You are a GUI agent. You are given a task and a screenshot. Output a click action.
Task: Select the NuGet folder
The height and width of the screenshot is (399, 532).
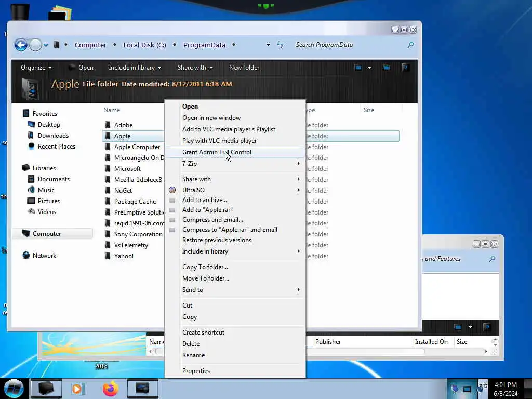click(123, 190)
